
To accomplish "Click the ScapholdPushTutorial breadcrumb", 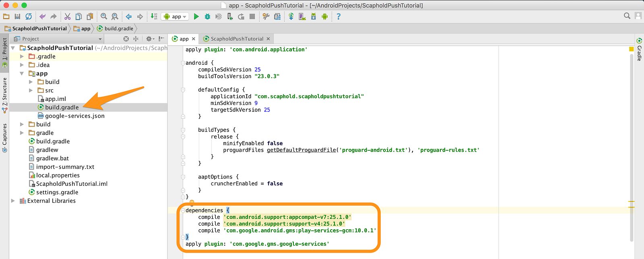I will [x=36, y=29].
